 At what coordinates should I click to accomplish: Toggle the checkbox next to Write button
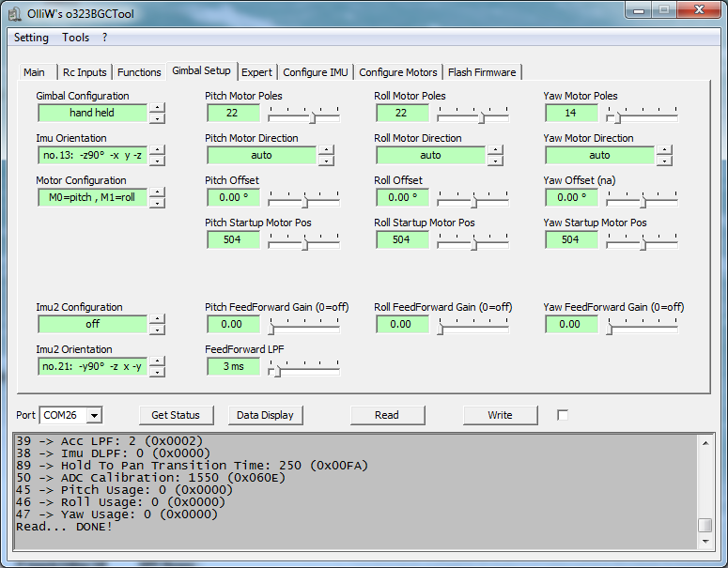point(563,415)
